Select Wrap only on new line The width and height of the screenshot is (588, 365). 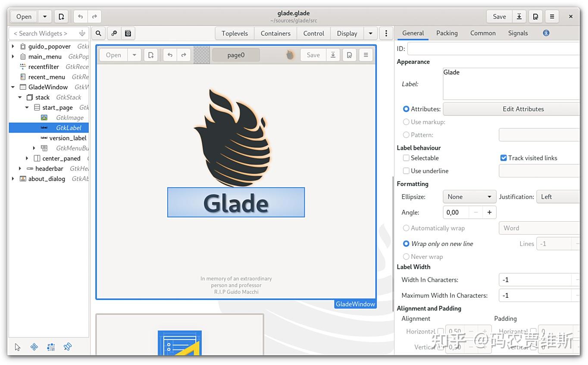[x=406, y=244]
